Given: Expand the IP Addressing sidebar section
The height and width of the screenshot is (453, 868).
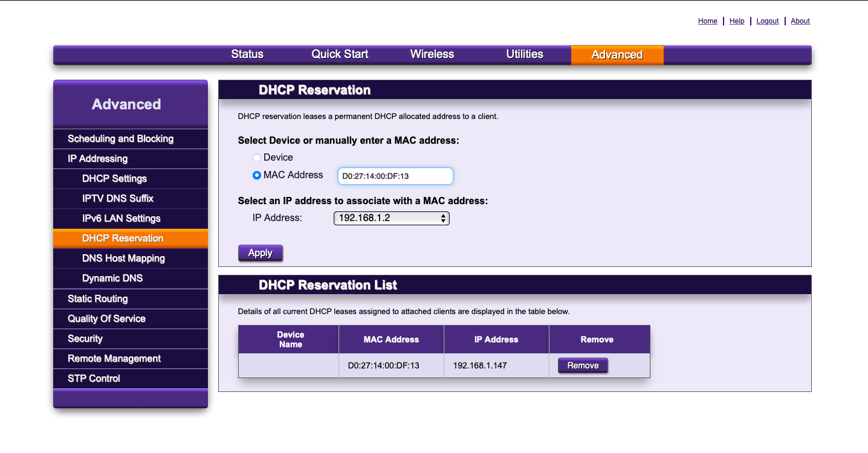Looking at the screenshot, I should [98, 159].
